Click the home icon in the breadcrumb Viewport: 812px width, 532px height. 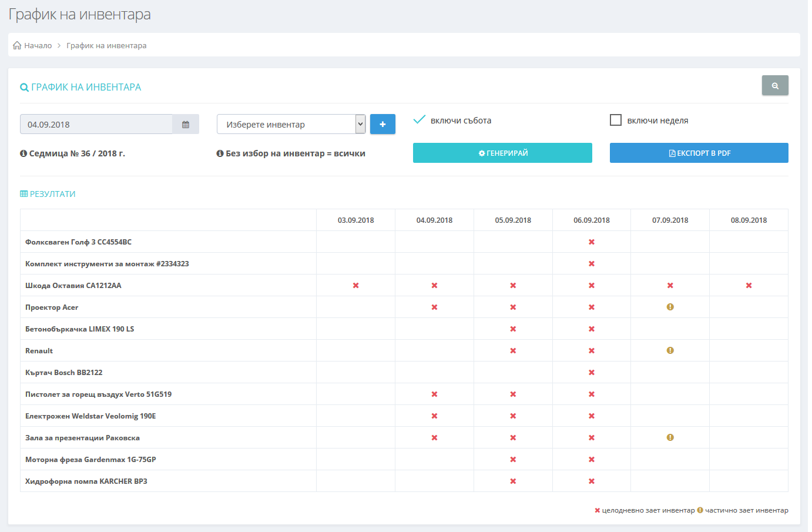pos(17,45)
